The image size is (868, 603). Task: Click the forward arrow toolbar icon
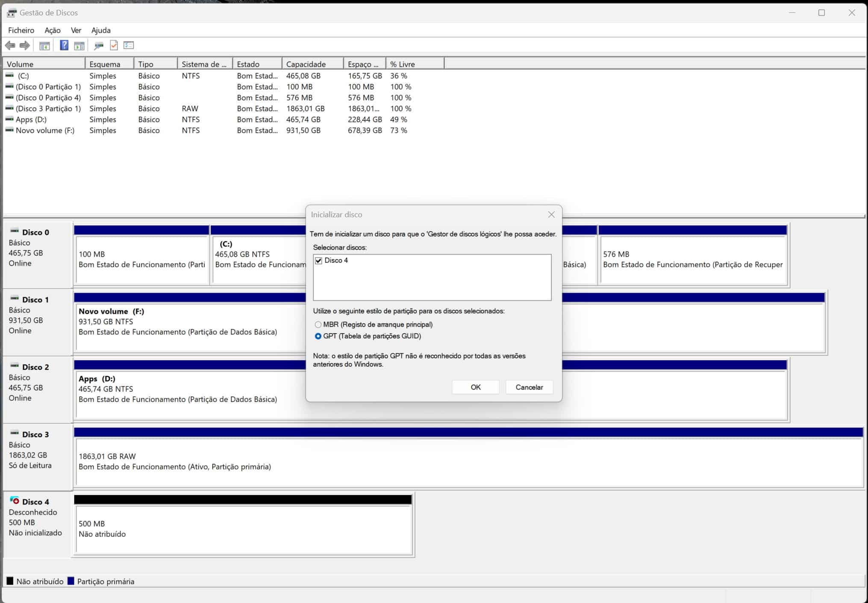coord(25,45)
